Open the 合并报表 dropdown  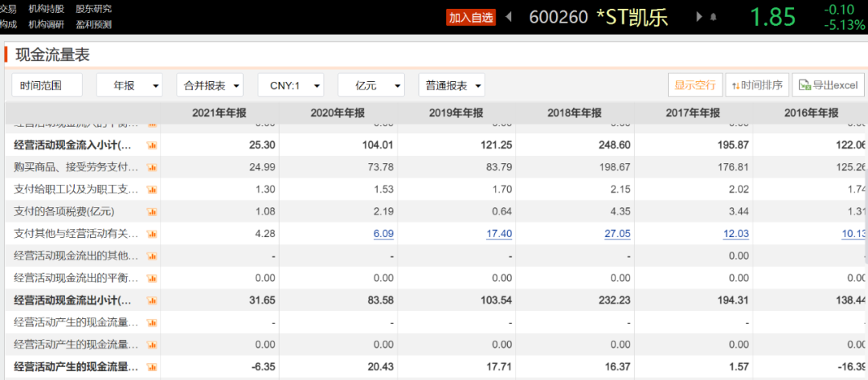211,85
